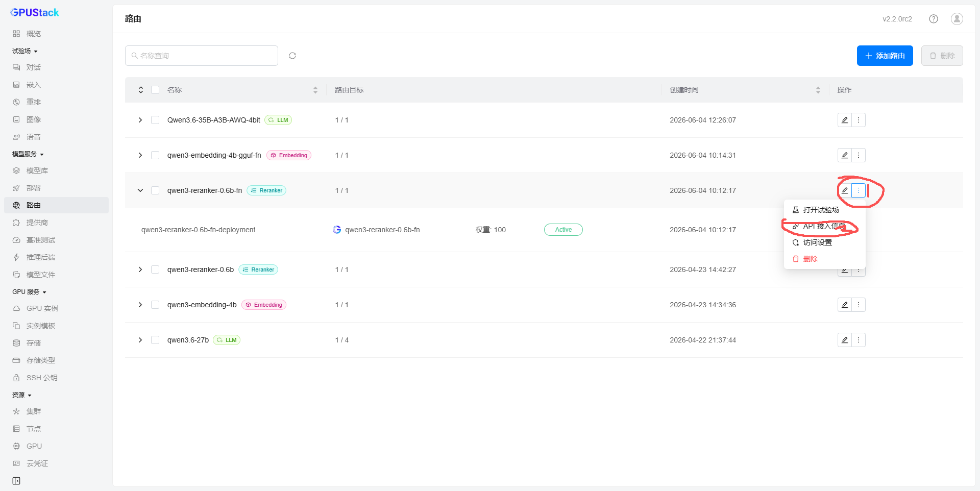Open more actions for qwen3-embedding-4b
Viewport: 980px width, 491px height.
[859, 305]
